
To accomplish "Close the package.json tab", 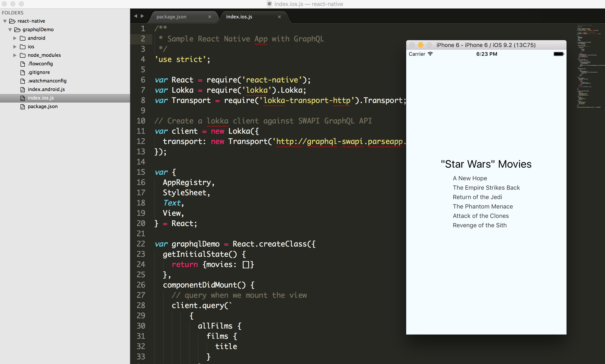I will [x=210, y=17].
